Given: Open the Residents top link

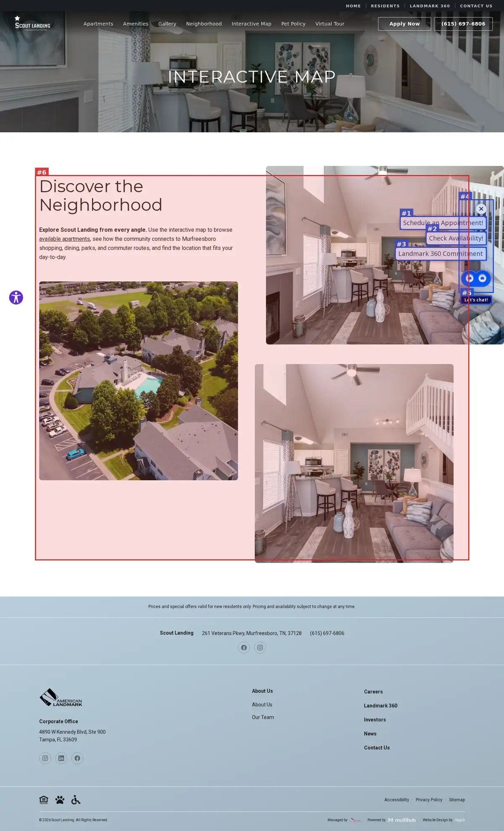Looking at the screenshot, I should pyautogui.click(x=385, y=6).
